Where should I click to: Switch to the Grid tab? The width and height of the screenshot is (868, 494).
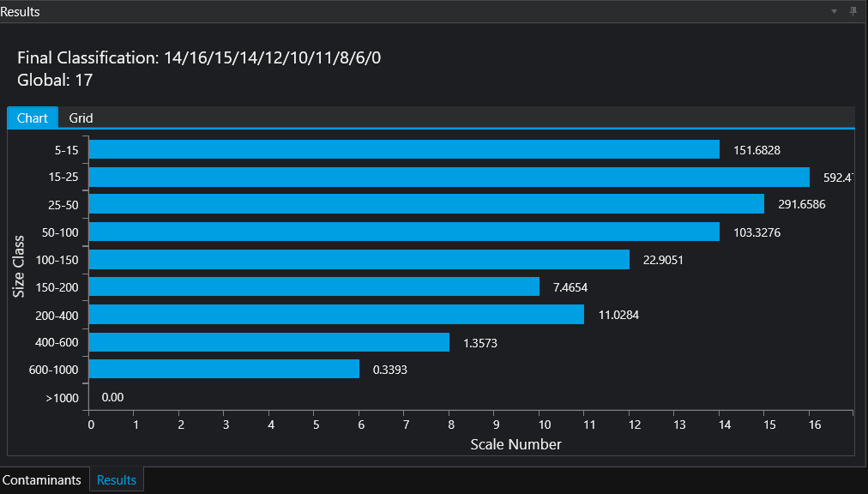(81, 117)
